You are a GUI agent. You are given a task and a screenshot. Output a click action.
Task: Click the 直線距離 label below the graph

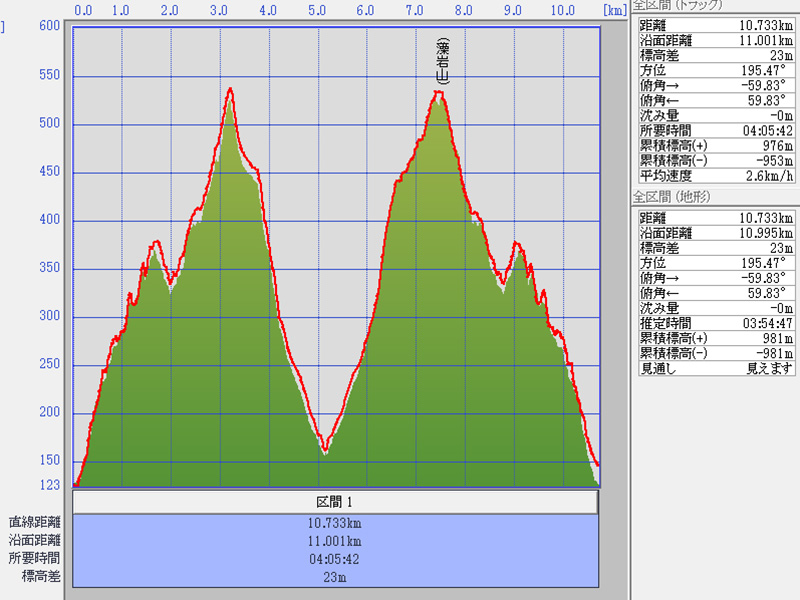(35, 522)
